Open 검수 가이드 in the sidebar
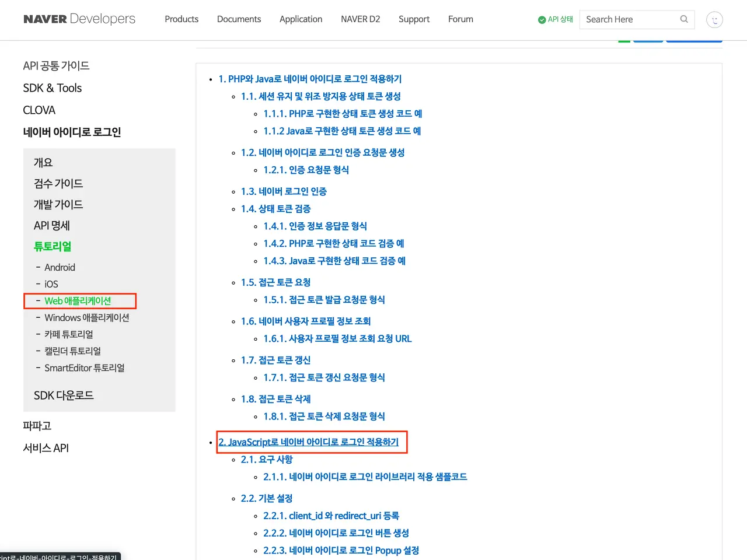The width and height of the screenshot is (747, 560). click(x=58, y=184)
